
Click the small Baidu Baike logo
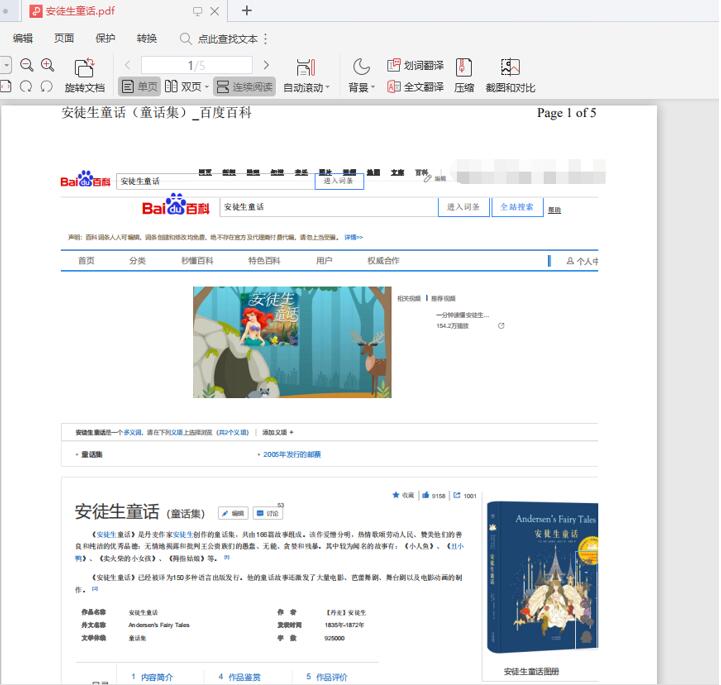click(x=86, y=179)
